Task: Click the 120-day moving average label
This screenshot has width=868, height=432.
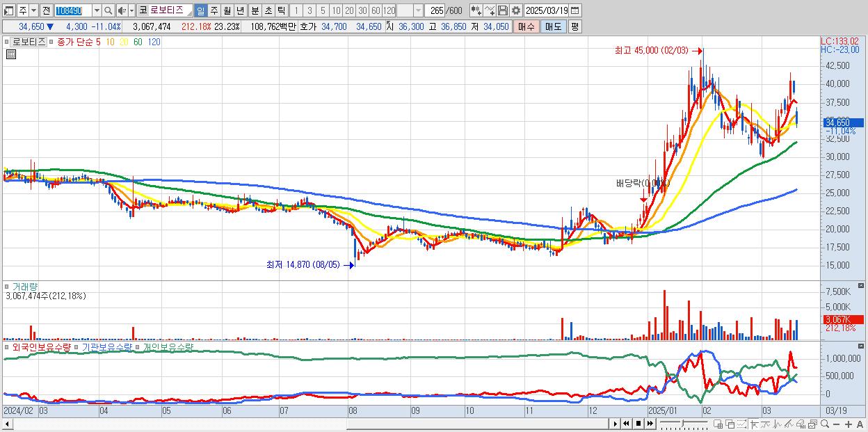Action: (x=154, y=42)
